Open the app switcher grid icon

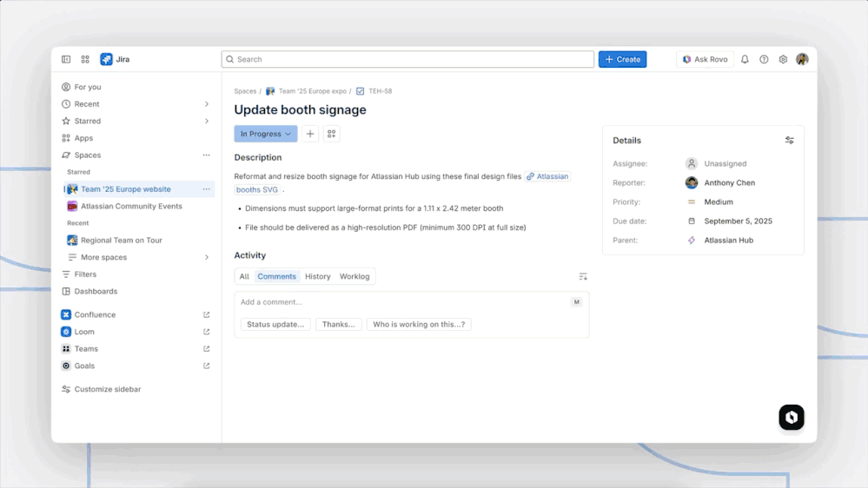pos(85,59)
